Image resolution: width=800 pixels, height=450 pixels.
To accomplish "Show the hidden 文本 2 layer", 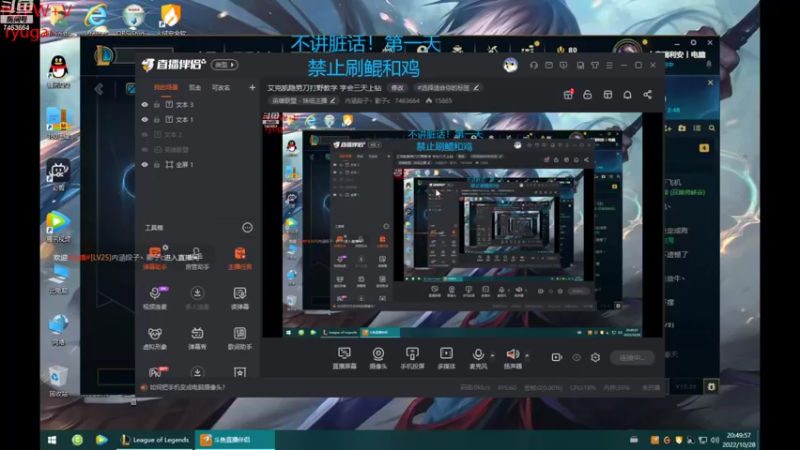I will tap(145, 135).
